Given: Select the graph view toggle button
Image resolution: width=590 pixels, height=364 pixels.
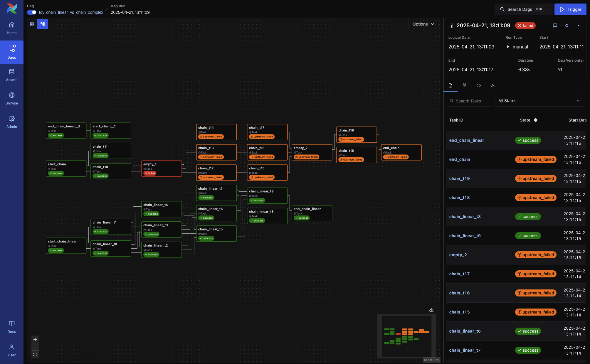Looking at the screenshot, I should [43, 24].
